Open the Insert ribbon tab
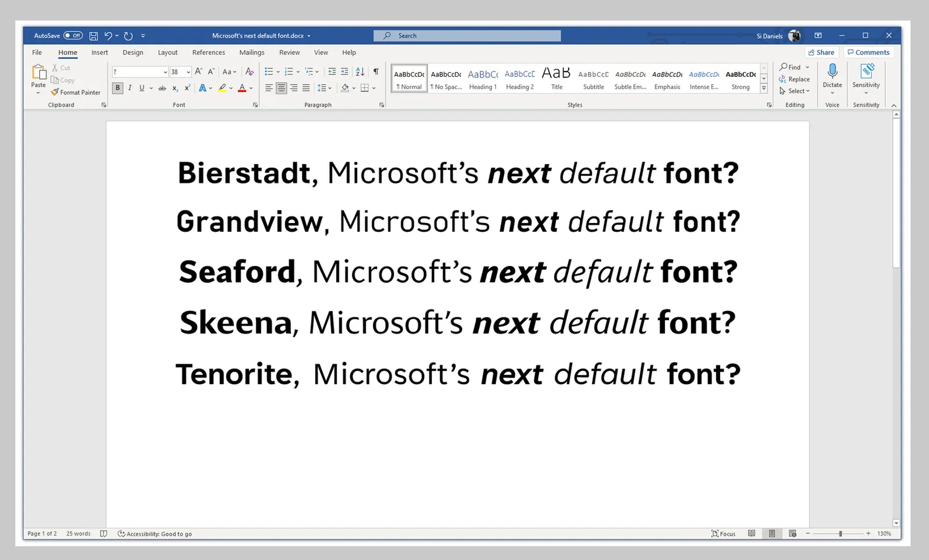 [99, 52]
